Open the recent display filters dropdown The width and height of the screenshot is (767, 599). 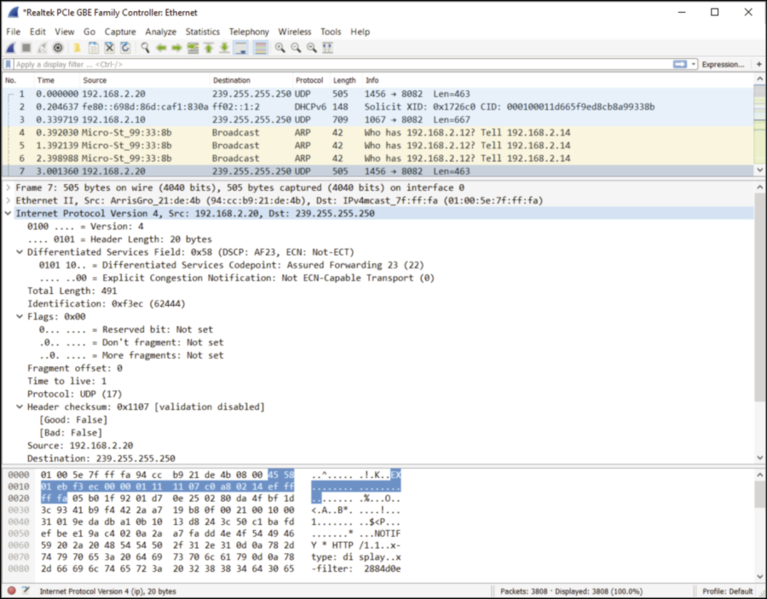694,65
